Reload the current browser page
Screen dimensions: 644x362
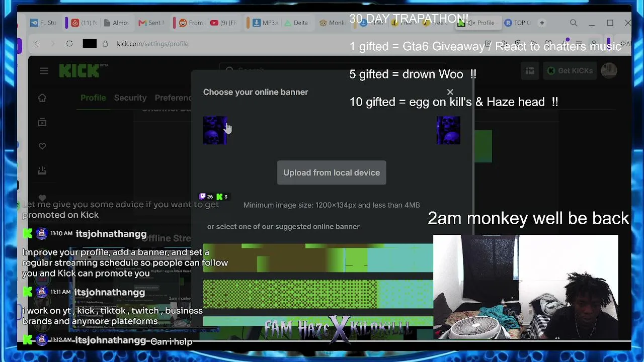tap(69, 44)
